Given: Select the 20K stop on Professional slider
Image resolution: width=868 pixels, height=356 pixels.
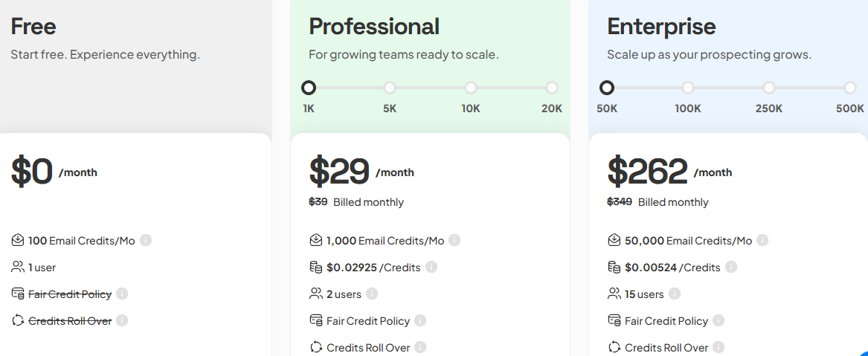Looking at the screenshot, I should (x=552, y=88).
